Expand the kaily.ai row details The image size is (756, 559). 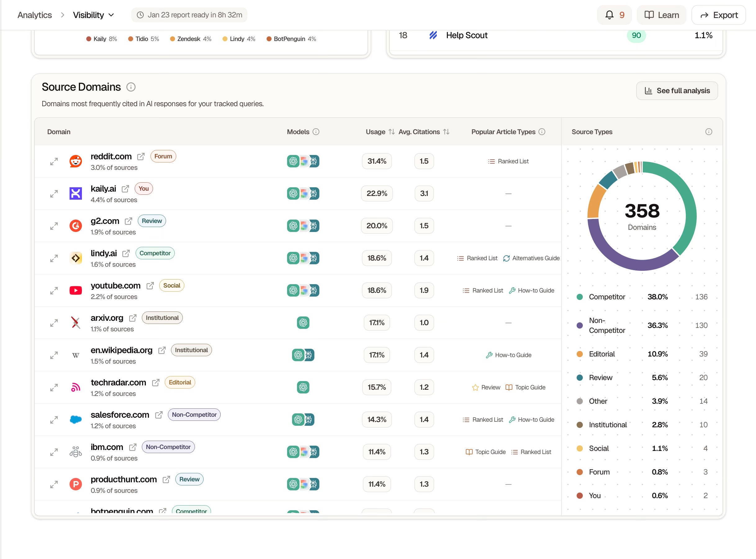tap(54, 193)
